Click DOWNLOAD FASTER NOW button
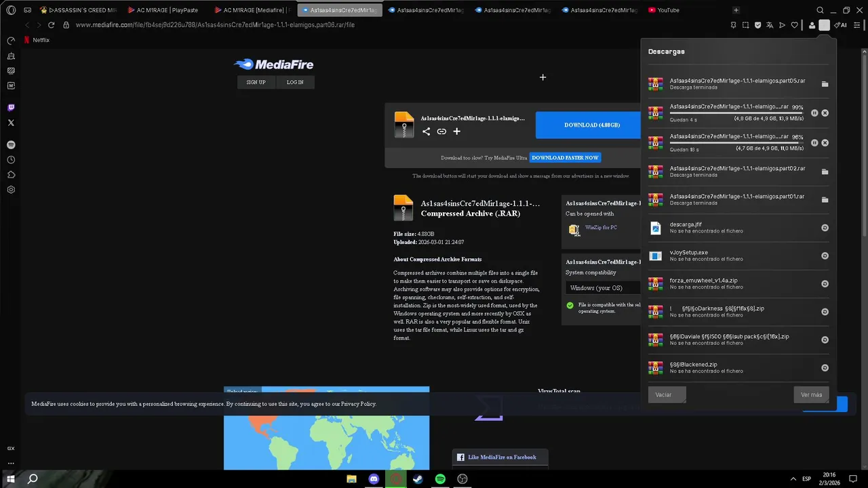The image size is (868, 488). 566,158
